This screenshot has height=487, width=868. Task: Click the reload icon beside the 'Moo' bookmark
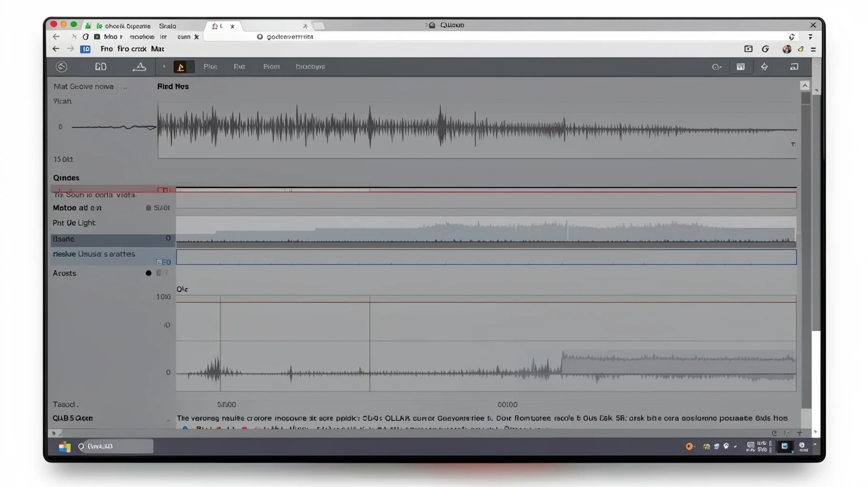(x=86, y=37)
